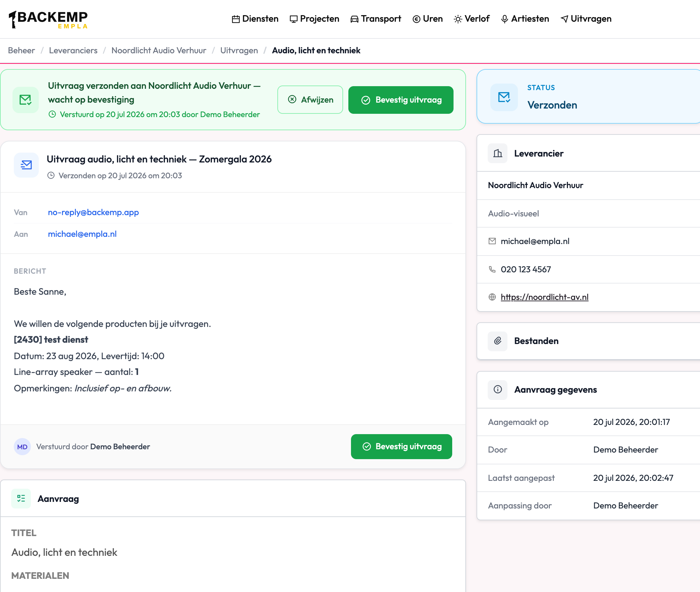Open the Diensten menu
The width and height of the screenshot is (700, 592).
[x=255, y=19]
